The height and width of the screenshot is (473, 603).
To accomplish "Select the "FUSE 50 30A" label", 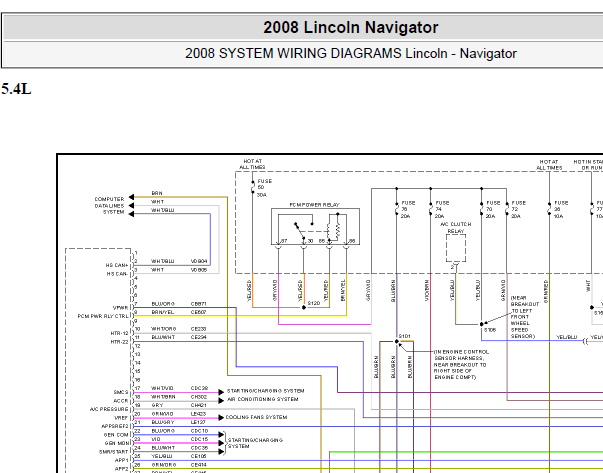I will pos(265,188).
